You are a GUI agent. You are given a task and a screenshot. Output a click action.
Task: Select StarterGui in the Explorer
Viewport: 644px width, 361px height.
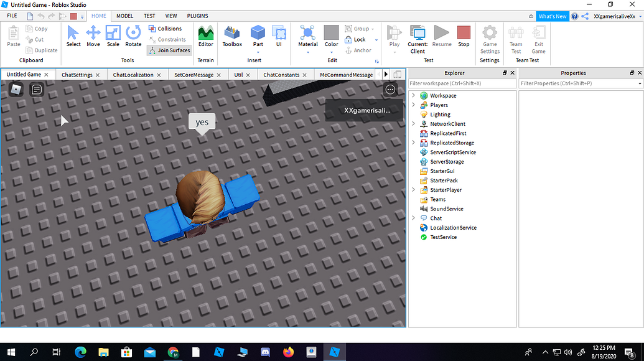tap(442, 171)
